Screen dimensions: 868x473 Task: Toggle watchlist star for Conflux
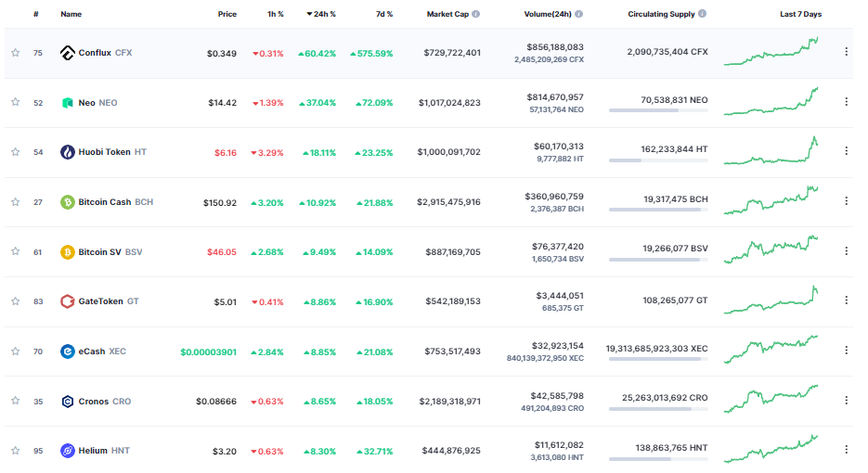pos(16,53)
